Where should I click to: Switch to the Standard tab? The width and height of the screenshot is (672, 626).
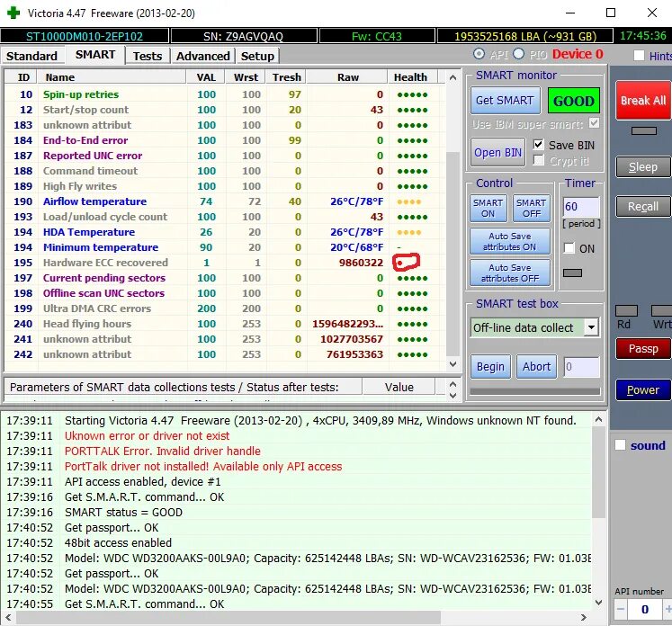point(31,56)
